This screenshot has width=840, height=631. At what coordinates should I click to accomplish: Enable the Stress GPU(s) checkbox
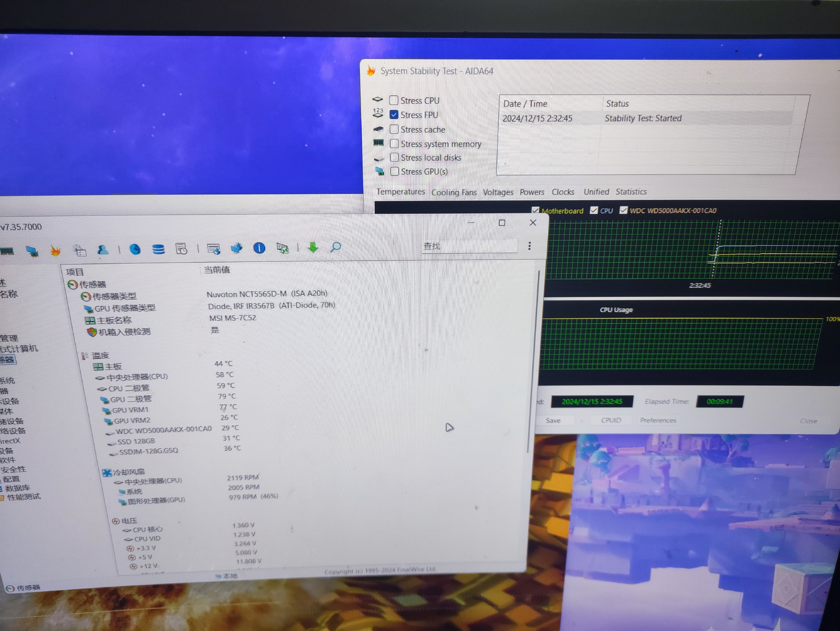(x=395, y=171)
